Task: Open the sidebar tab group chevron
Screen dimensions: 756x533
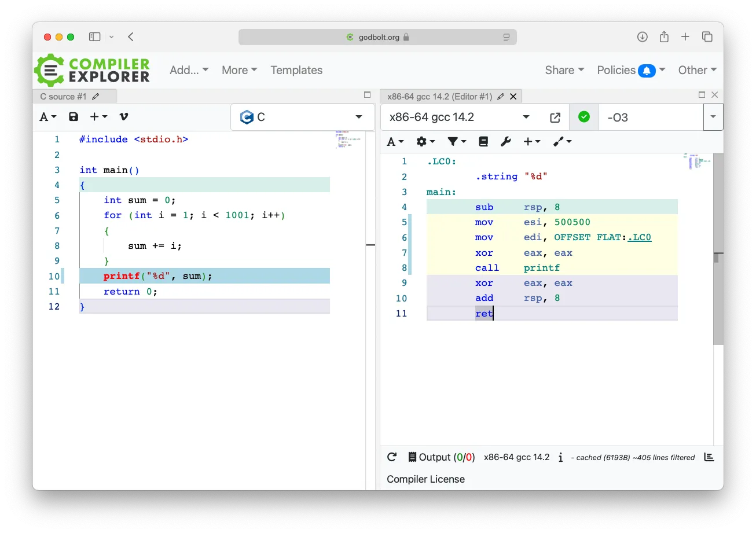Action: 111,37
